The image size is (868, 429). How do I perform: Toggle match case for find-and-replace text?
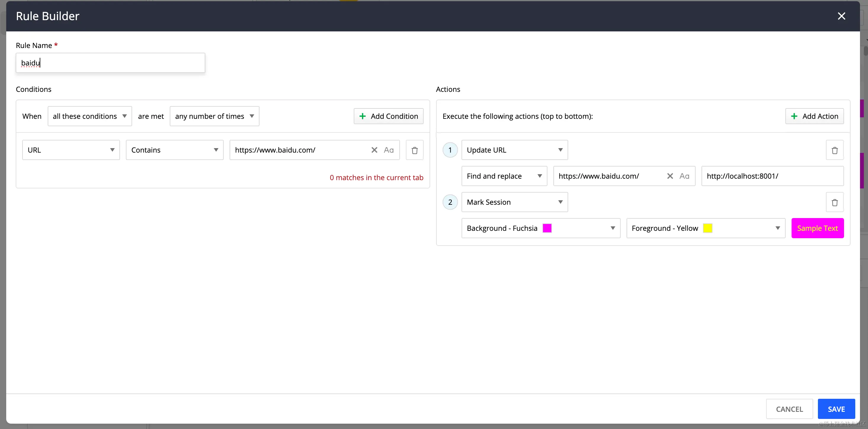[x=684, y=176]
